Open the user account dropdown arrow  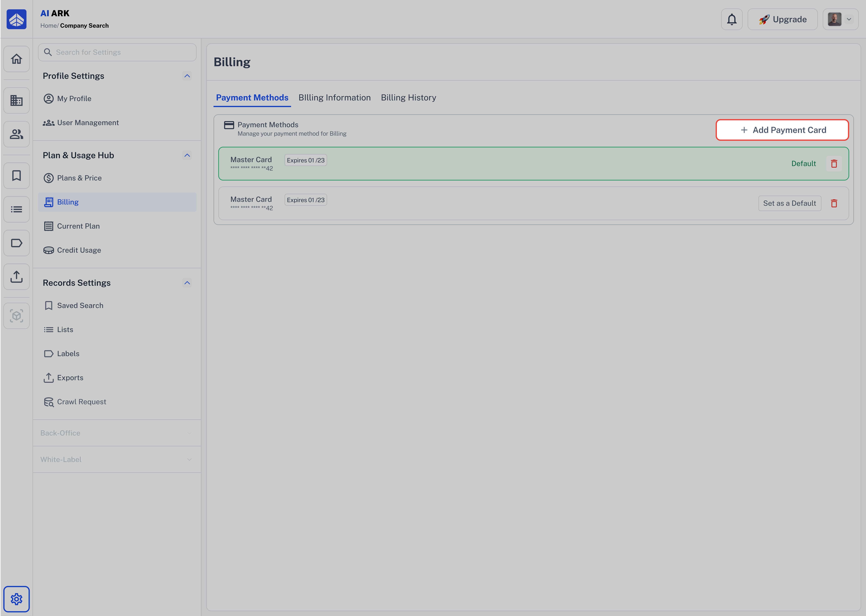tap(849, 19)
